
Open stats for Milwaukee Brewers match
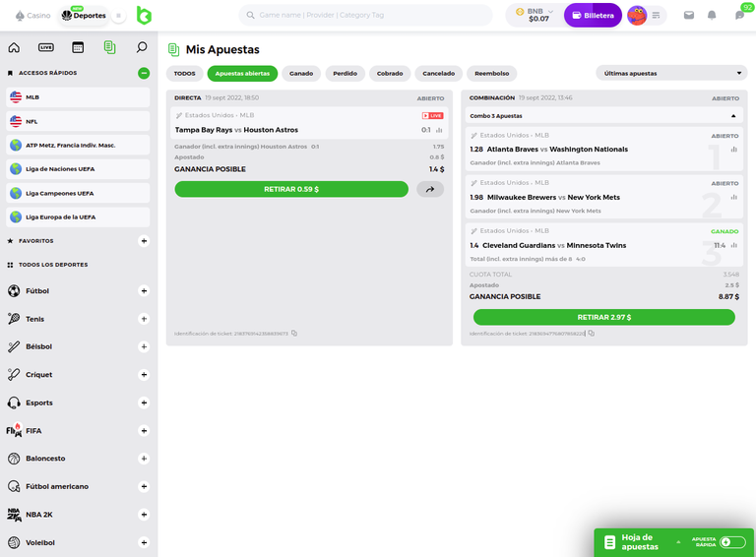coord(733,197)
